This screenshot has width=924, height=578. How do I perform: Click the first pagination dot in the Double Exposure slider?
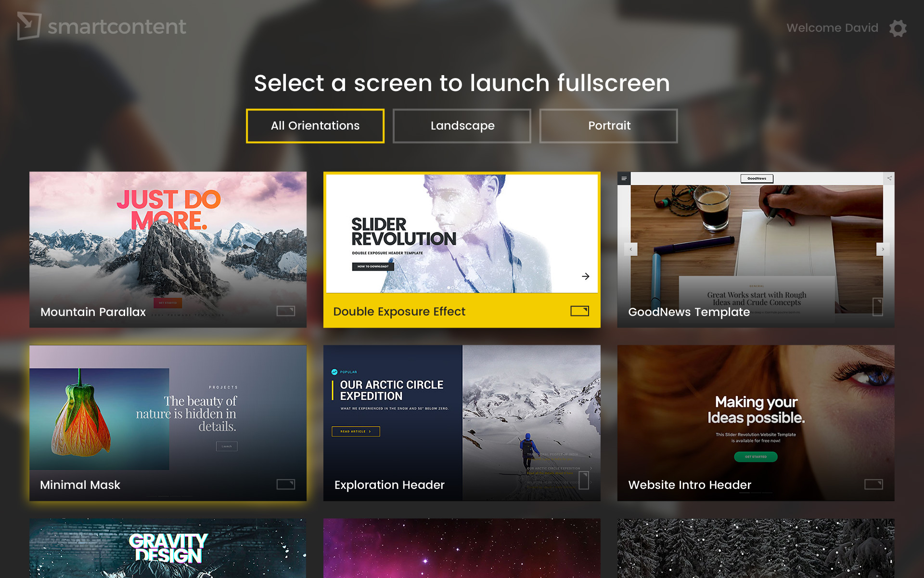point(449,287)
